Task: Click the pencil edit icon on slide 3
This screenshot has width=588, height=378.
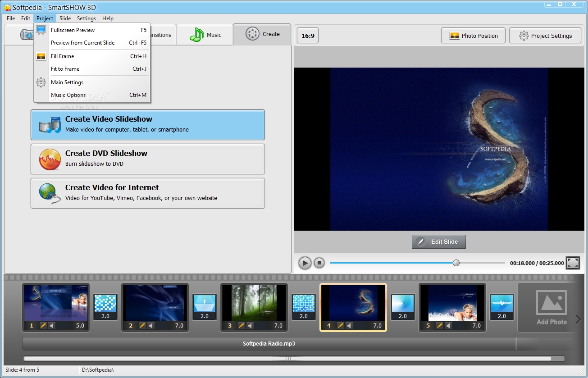Action: (x=242, y=325)
